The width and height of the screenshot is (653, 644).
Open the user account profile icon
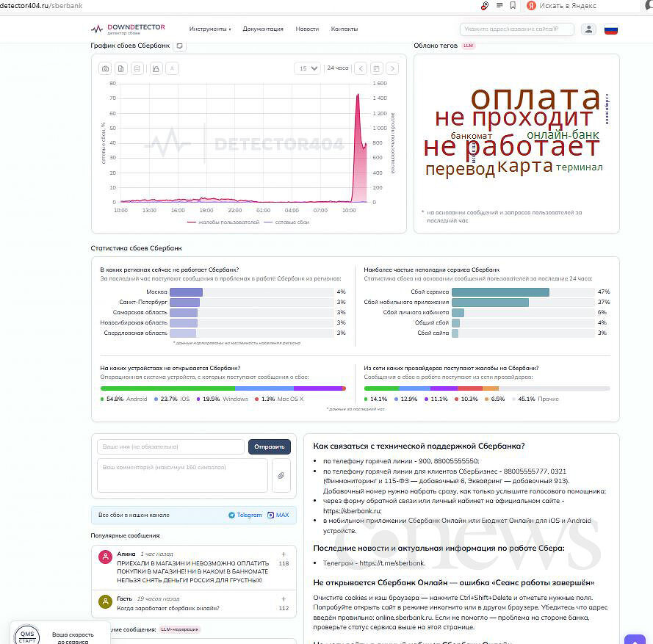pos(588,29)
